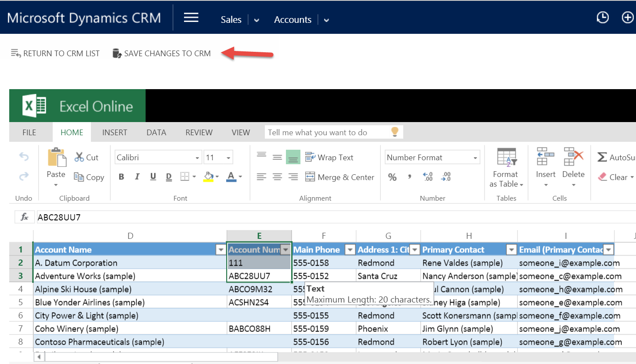Toggle italic formatting

click(137, 177)
